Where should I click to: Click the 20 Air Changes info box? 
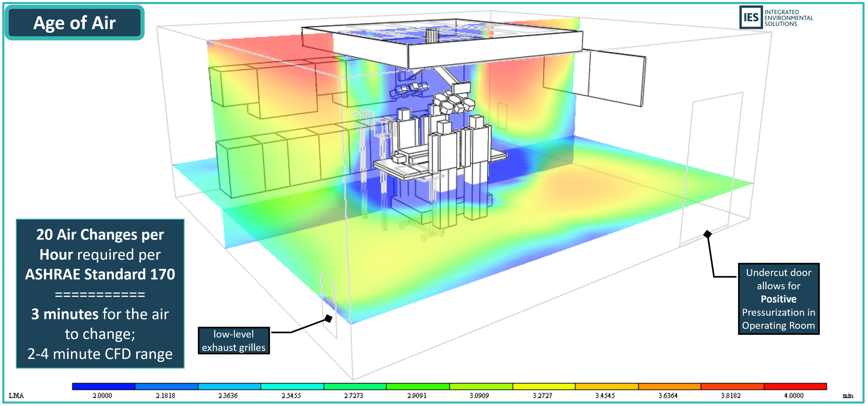tap(100, 294)
